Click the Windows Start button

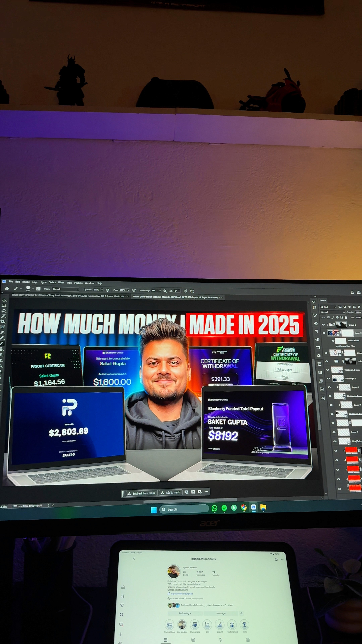click(x=154, y=510)
